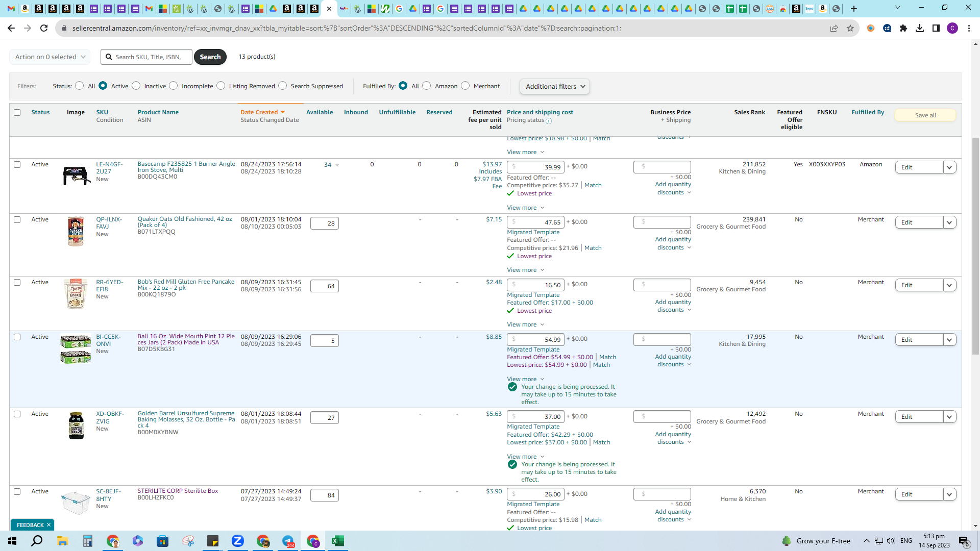
Task: Open Telegram from the taskbar
Action: [288, 541]
